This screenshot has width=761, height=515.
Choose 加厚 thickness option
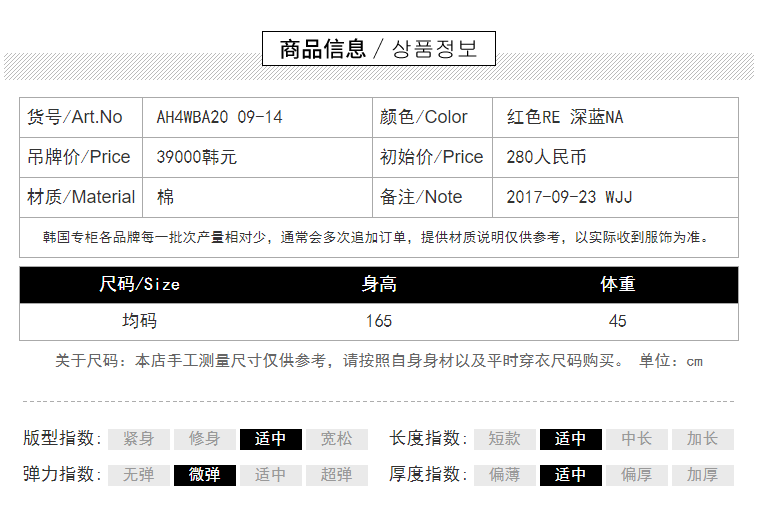(x=702, y=475)
